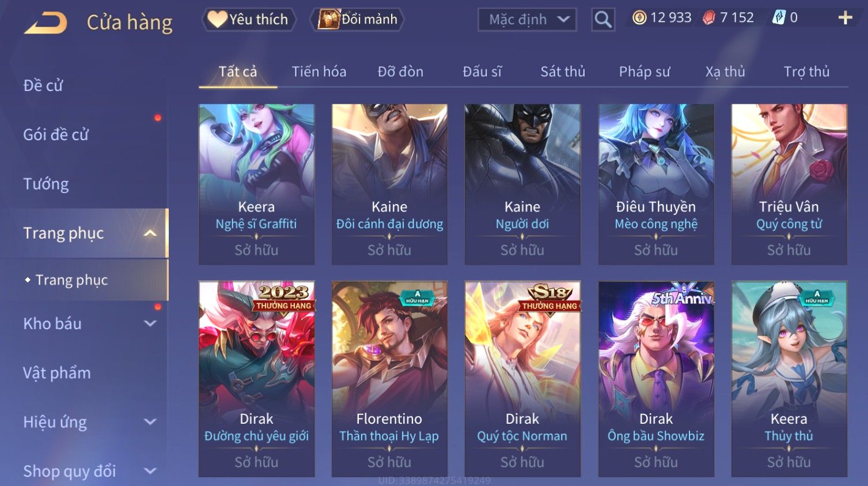Open the Mặc định sort dropdown
The height and width of the screenshot is (486, 868).
527,20
